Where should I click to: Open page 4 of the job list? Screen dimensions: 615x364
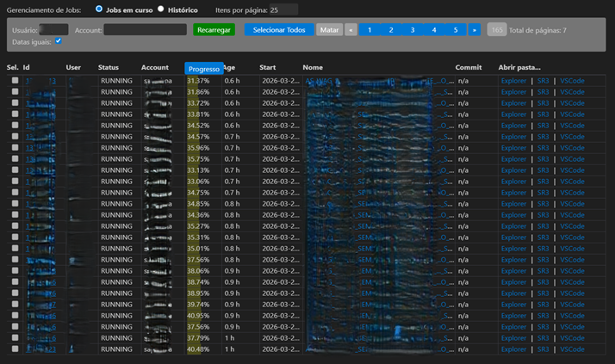point(434,30)
